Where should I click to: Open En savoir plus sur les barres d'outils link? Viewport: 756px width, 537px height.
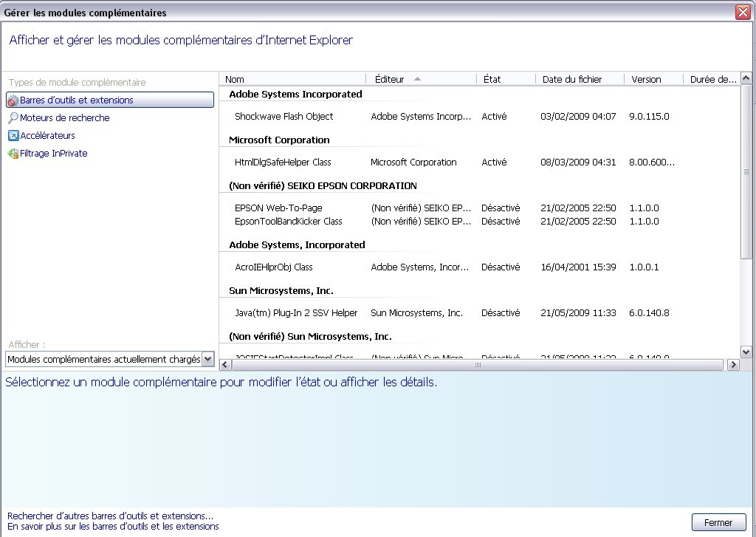[x=113, y=527]
